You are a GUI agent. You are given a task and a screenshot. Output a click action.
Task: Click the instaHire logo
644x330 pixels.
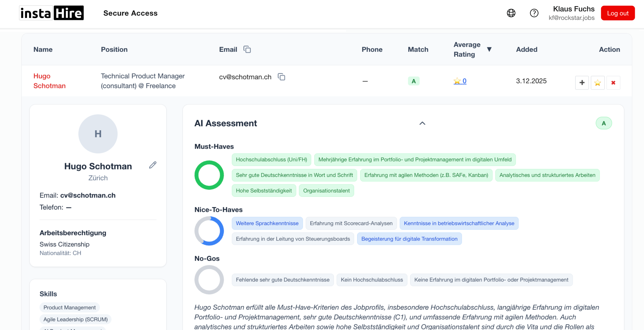point(52,13)
